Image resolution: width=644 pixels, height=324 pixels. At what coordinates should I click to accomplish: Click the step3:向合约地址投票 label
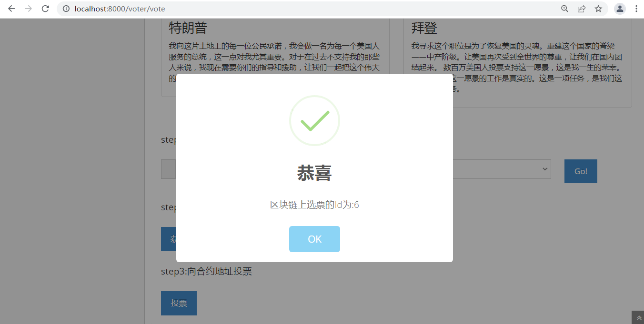click(x=206, y=271)
